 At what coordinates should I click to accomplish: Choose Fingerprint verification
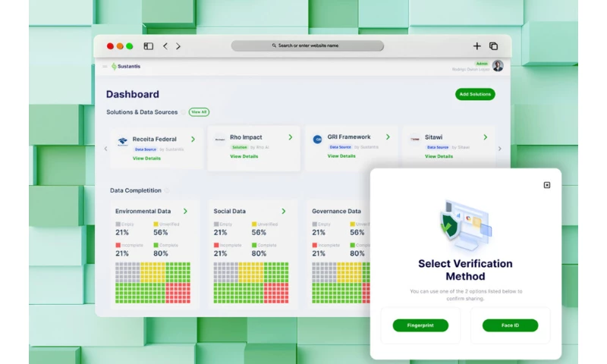pos(420,325)
